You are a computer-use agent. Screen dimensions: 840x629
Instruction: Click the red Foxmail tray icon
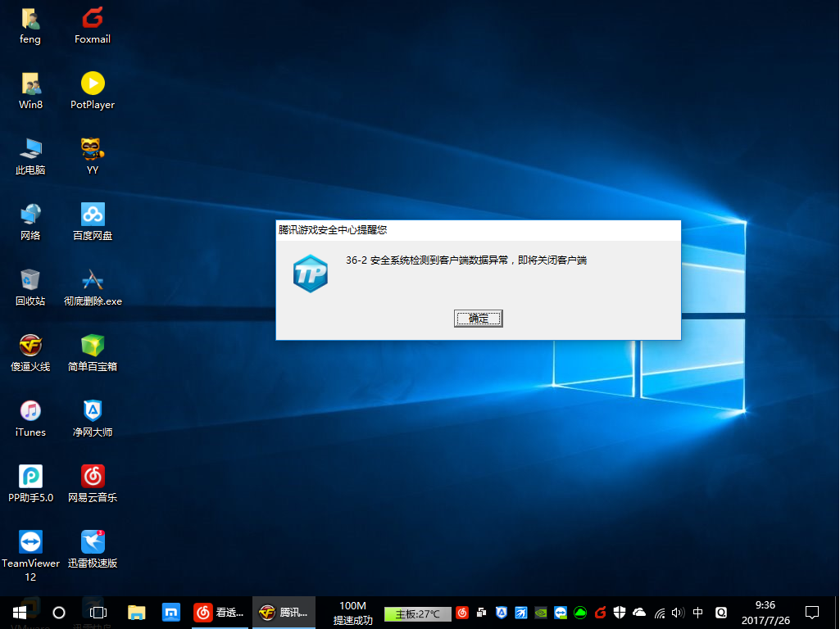(600, 613)
